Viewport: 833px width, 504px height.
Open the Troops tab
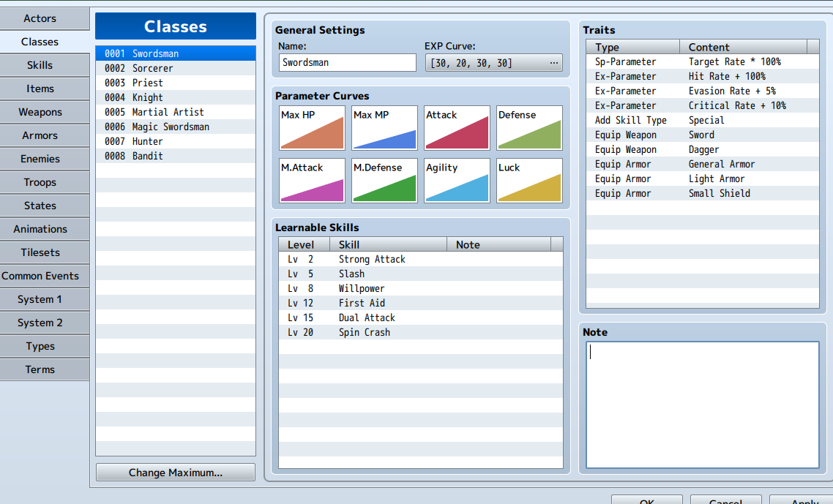coord(45,182)
